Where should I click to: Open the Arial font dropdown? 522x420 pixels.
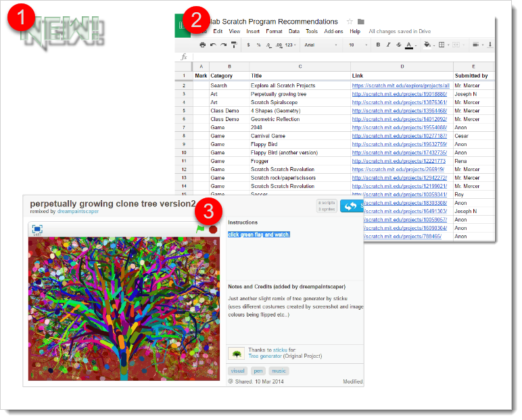coord(321,45)
